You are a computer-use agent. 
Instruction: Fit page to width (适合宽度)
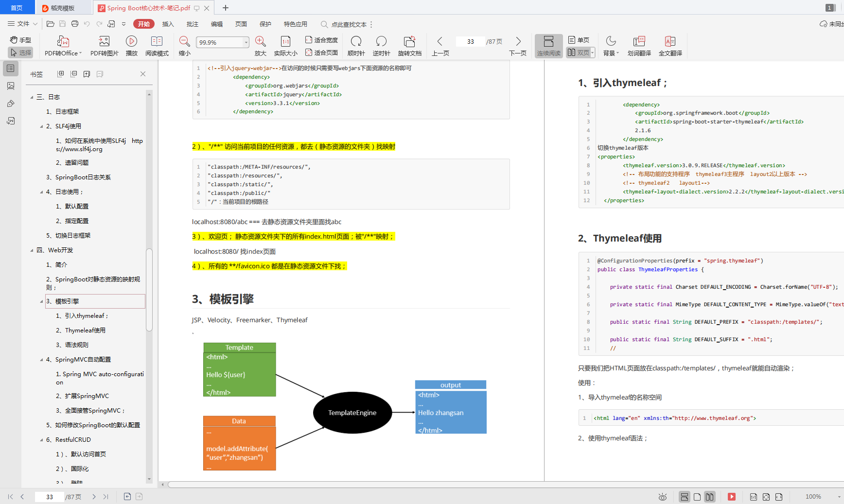click(x=321, y=40)
